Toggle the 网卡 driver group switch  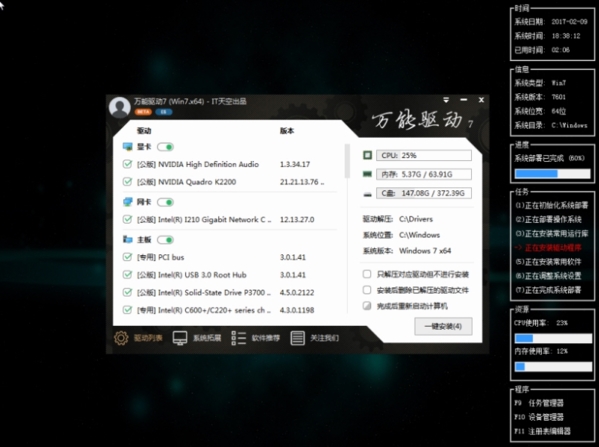pos(165,202)
